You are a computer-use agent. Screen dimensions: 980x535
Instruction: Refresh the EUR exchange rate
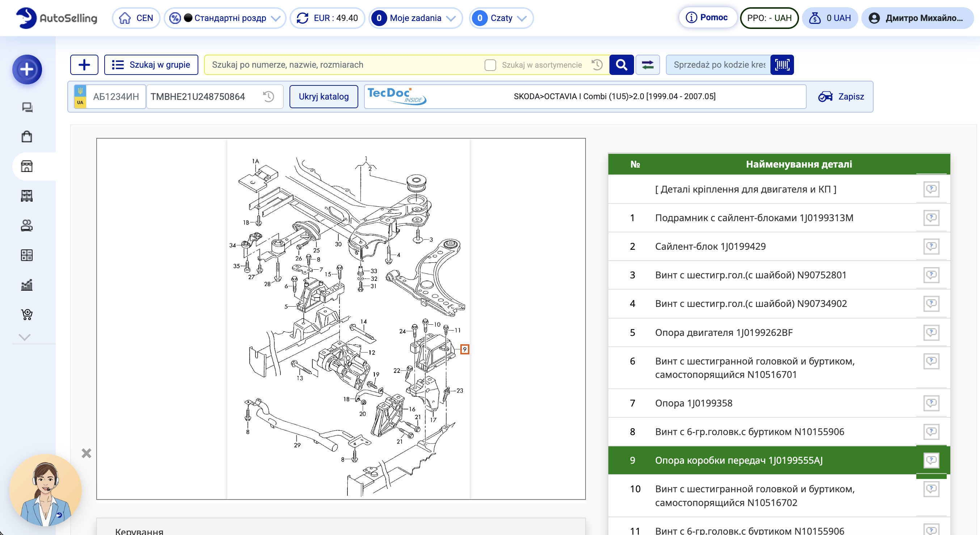point(303,18)
